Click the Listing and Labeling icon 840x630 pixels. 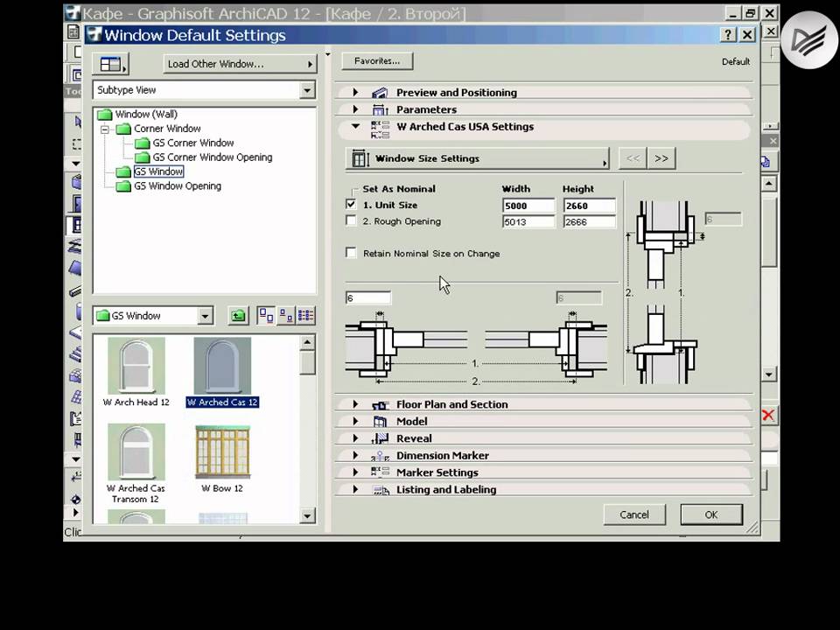(x=381, y=490)
